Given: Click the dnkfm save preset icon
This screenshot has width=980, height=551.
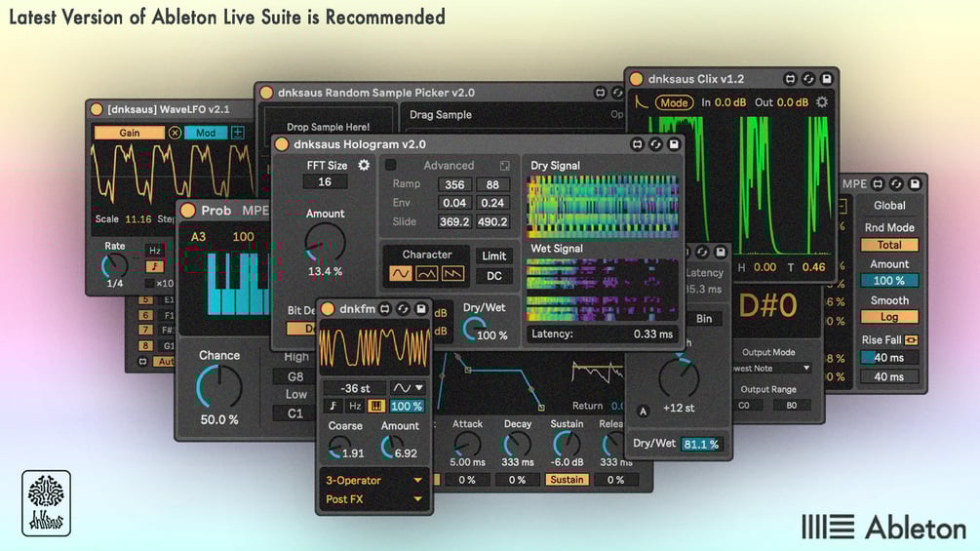Looking at the screenshot, I should click(421, 308).
